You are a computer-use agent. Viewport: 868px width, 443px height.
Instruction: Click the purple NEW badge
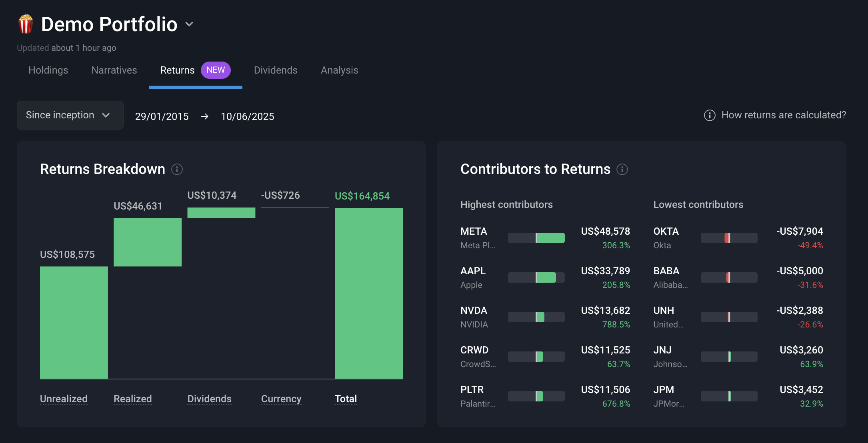coord(216,70)
